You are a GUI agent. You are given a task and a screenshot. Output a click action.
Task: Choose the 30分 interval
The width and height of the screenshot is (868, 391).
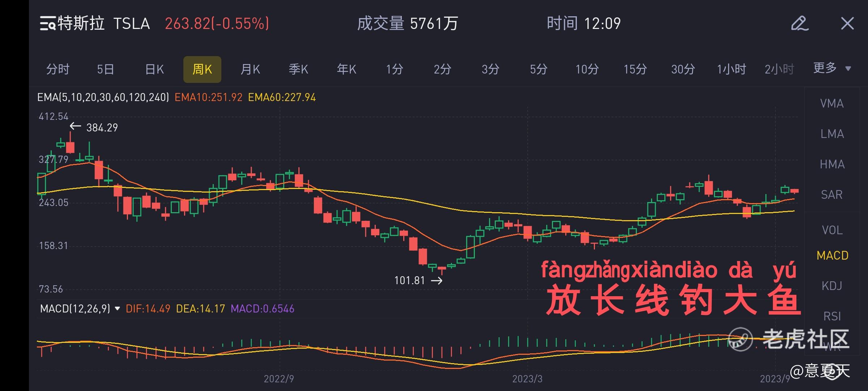click(683, 69)
